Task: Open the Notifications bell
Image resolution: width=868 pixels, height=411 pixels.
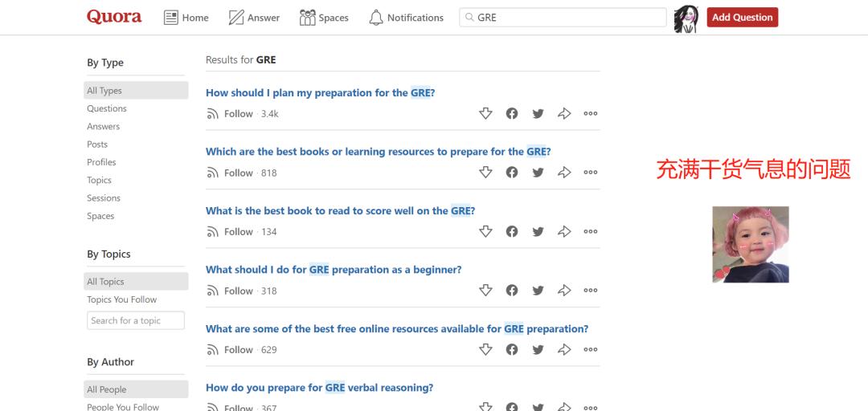Action: pos(406,18)
